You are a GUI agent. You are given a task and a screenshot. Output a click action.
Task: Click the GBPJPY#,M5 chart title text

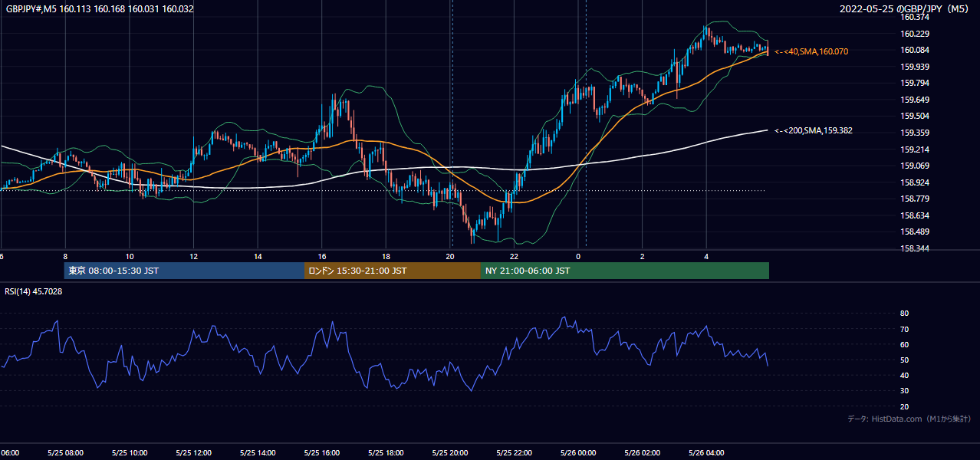[x=99, y=9]
